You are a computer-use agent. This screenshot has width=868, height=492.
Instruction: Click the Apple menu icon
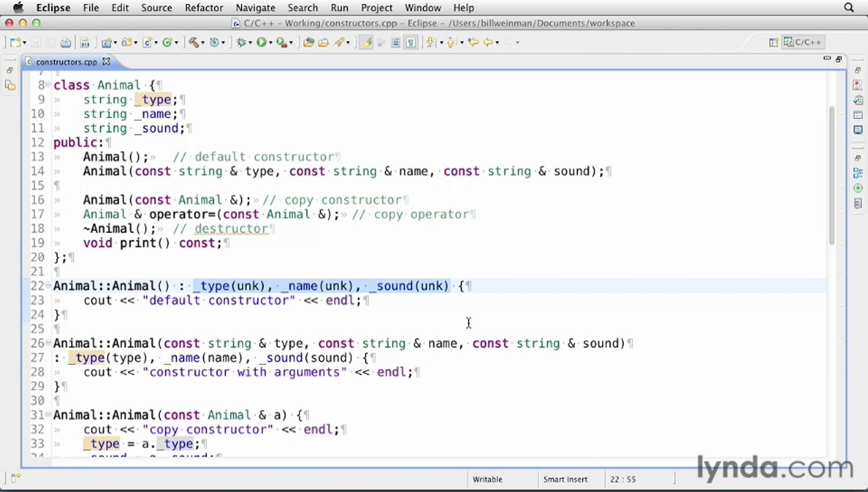18,8
